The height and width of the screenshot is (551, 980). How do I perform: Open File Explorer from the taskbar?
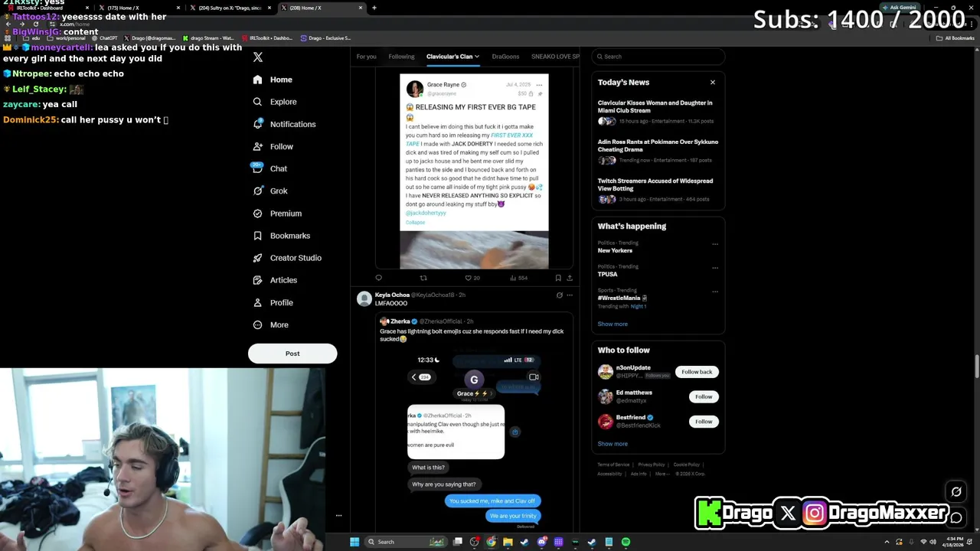508,542
